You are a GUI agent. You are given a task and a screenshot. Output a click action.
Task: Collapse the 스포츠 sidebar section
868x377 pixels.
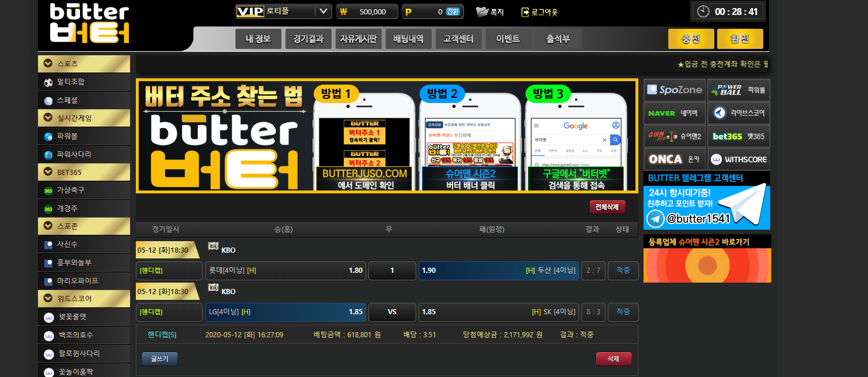[48, 64]
